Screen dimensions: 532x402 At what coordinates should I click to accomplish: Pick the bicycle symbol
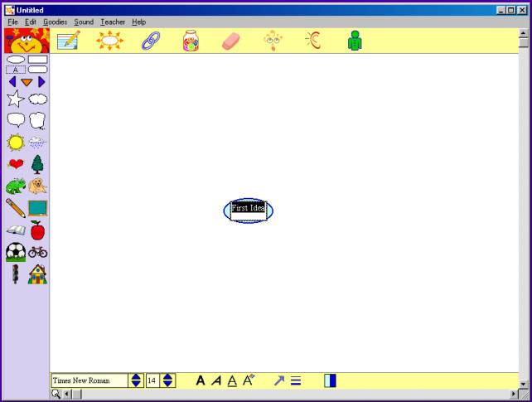click(37, 252)
